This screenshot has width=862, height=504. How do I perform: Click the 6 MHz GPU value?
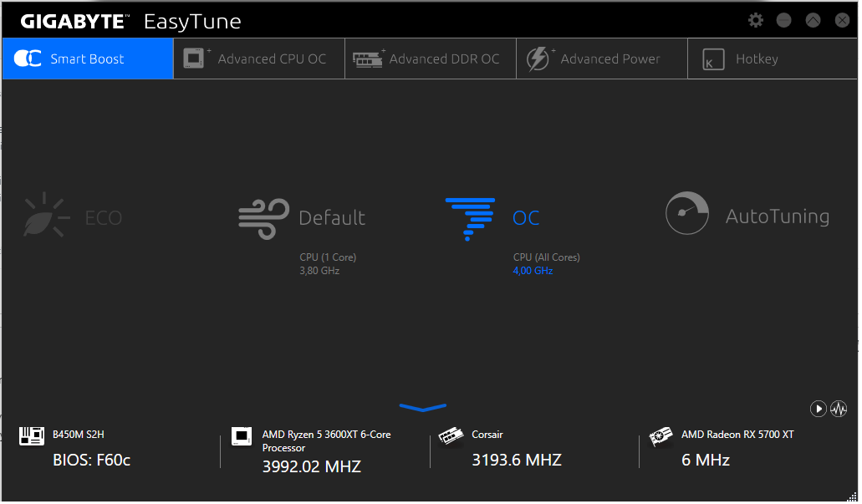[706, 460]
